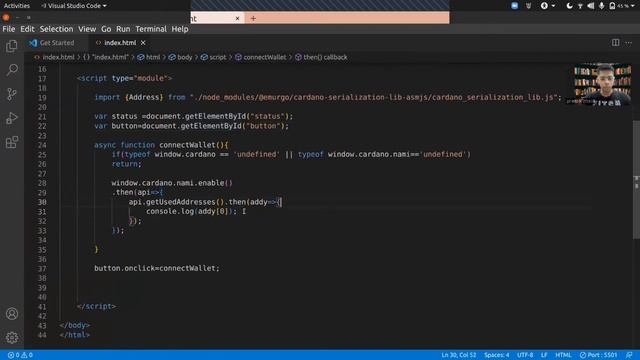Expand the script breadcrumb
This screenshot has width=640, height=360.
pos(213,57)
